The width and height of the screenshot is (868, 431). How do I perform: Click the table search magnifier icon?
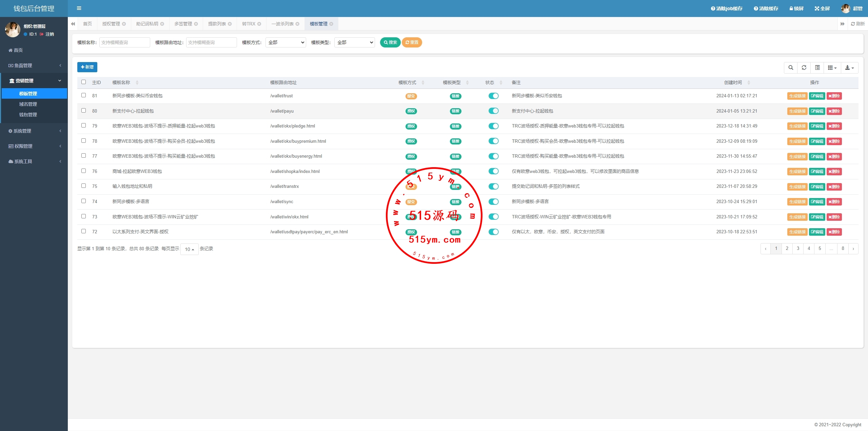pos(791,67)
